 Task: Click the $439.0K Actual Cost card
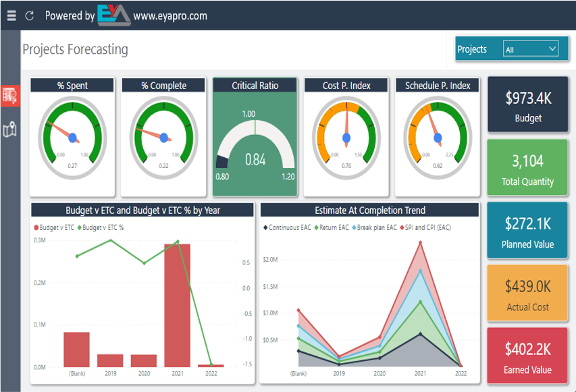coord(527,293)
